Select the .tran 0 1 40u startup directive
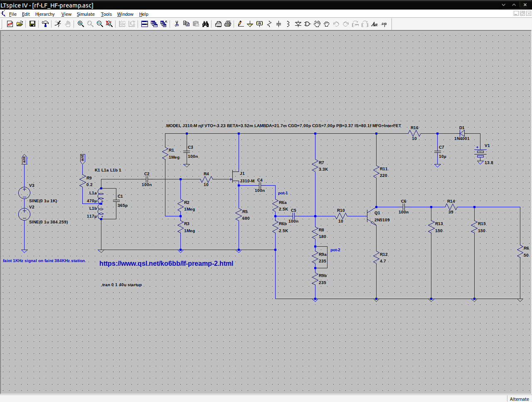 tap(122, 285)
